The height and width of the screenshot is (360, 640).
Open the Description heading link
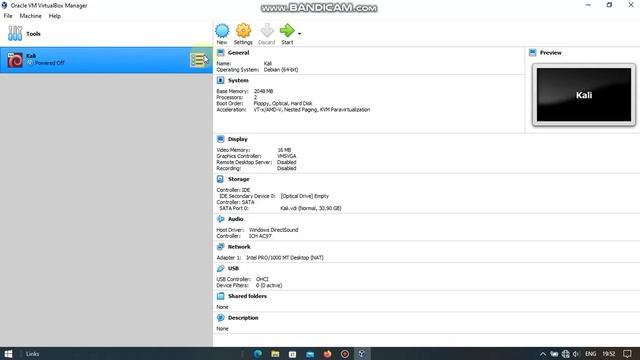click(243, 318)
